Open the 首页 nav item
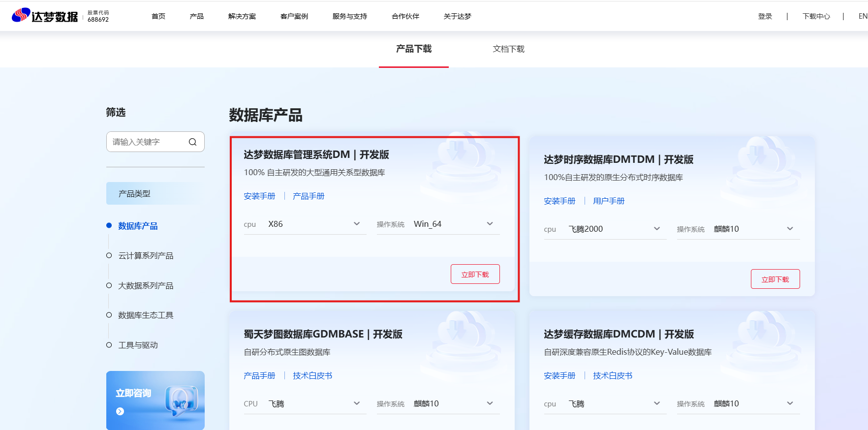The width and height of the screenshot is (868, 430). [x=158, y=16]
